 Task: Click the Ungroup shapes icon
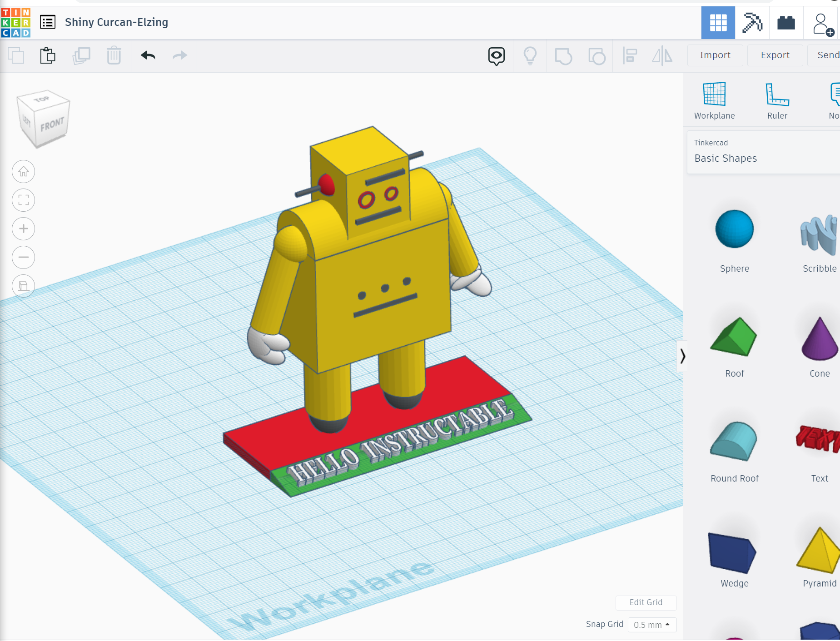(x=596, y=56)
